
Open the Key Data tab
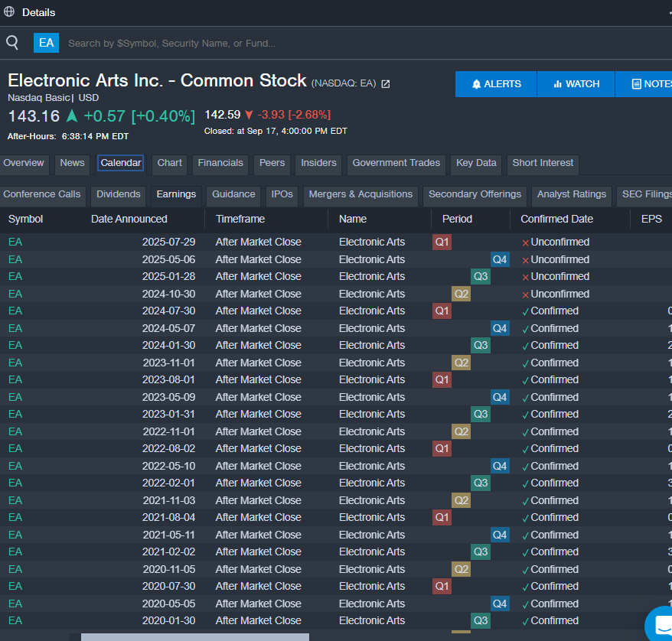coord(476,163)
